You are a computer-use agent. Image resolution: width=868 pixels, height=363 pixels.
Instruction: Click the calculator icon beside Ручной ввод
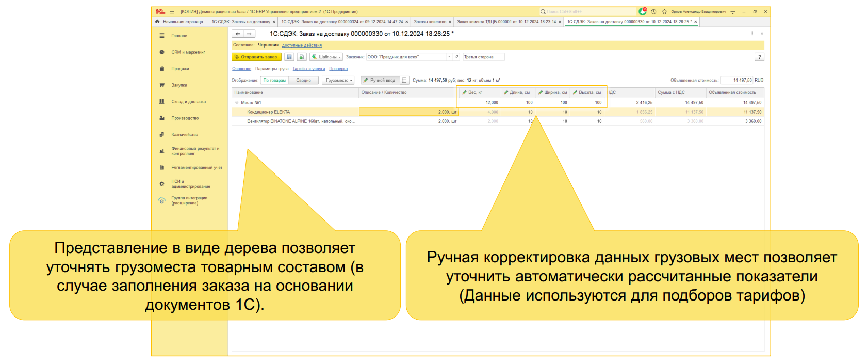pyautogui.click(x=404, y=80)
